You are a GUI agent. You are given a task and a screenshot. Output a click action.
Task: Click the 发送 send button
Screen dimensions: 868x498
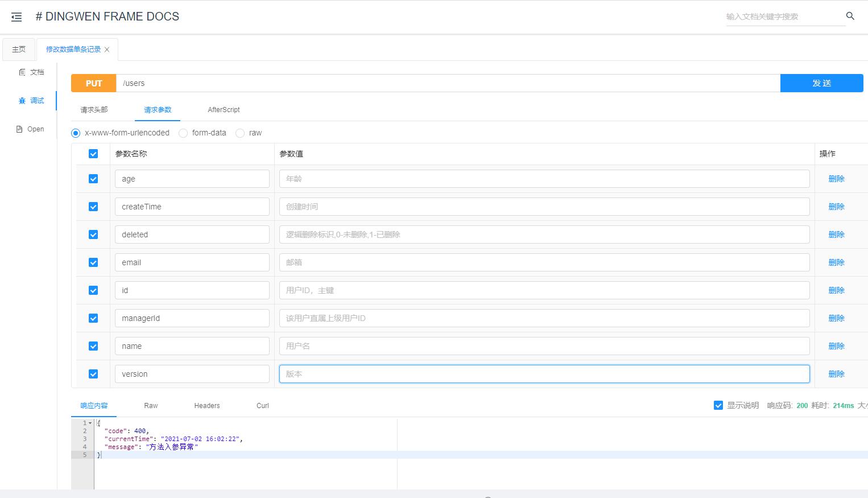822,83
